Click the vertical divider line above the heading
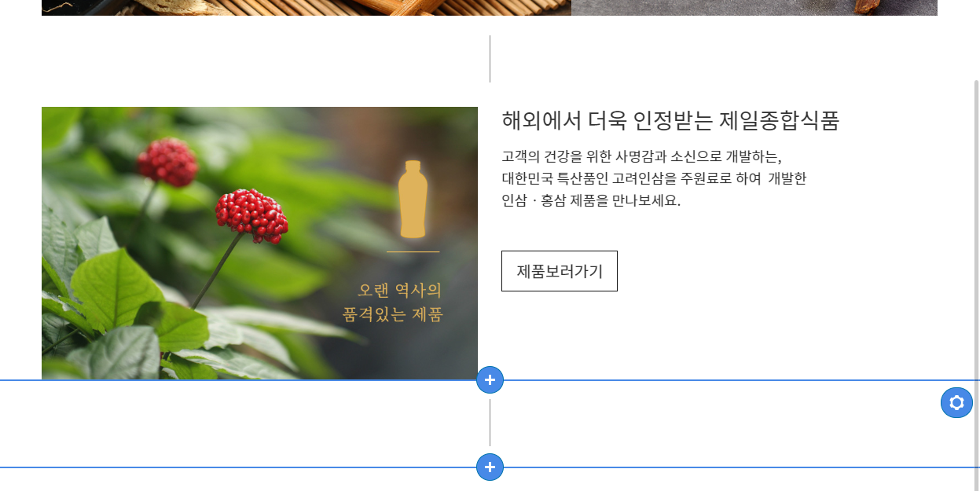Screen dimensions: 980x491 coord(490,59)
